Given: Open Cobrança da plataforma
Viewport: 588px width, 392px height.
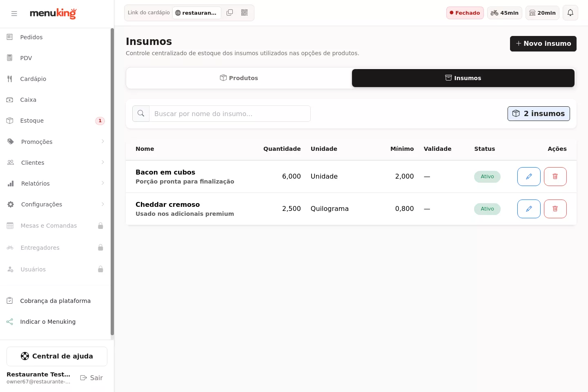Looking at the screenshot, I should click(x=56, y=301).
